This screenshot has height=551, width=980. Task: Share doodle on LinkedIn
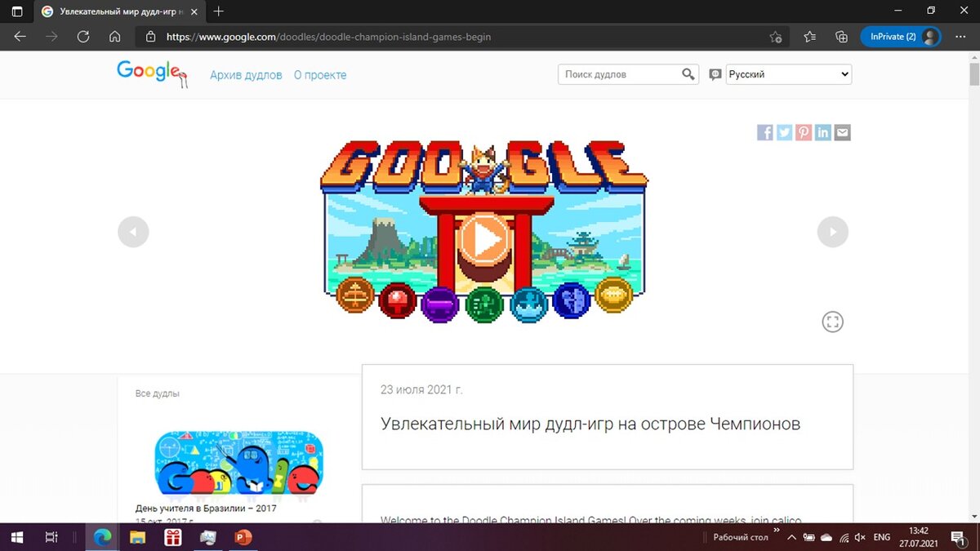click(823, 132)
